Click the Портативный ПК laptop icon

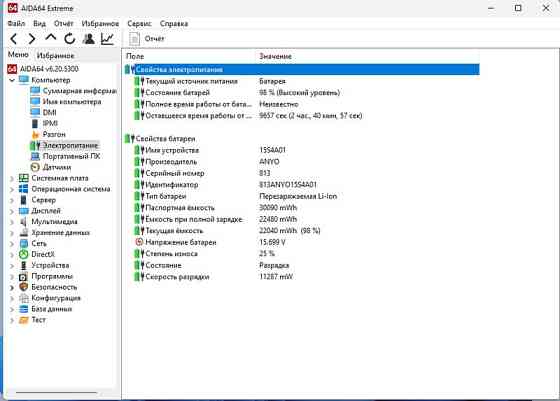(35, 156)
